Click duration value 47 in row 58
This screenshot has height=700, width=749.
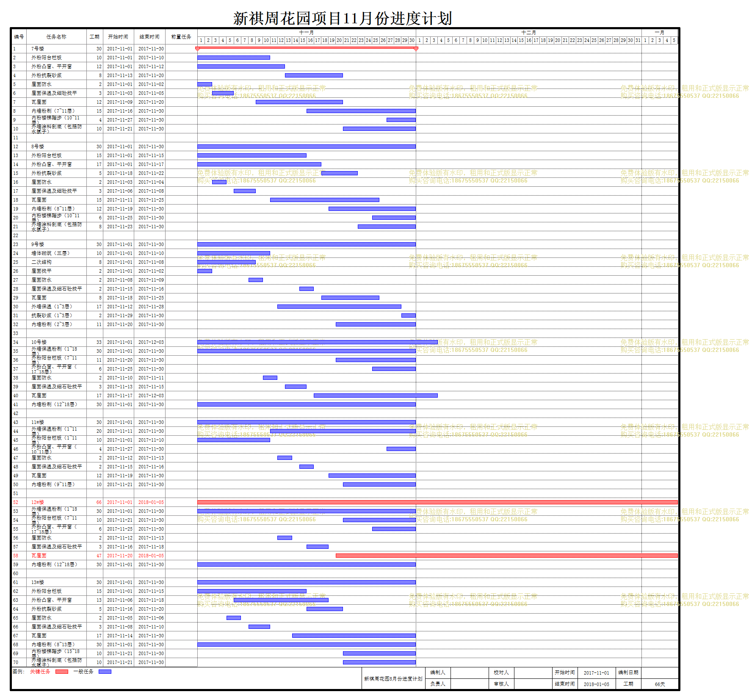click(99, 556)
